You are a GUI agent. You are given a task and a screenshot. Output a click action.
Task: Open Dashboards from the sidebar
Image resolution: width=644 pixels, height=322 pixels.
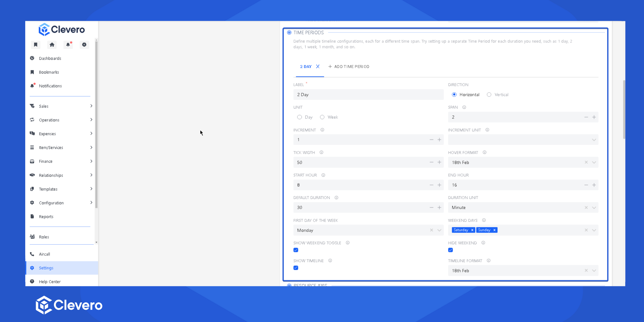pos(50,58)
